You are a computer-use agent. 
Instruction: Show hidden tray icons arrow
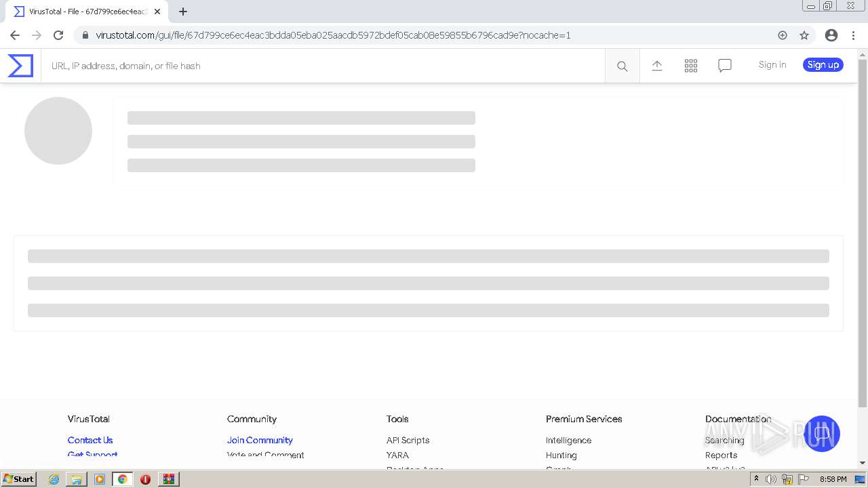tap(756, 479)
